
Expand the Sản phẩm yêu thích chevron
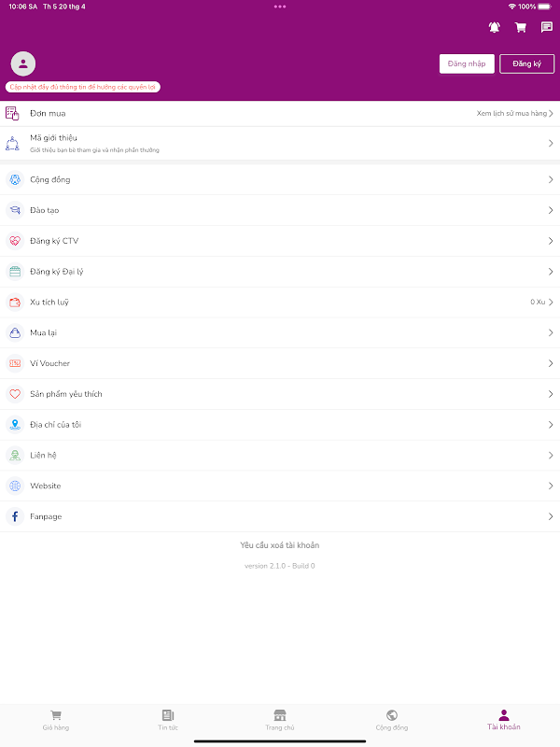coord(551,394)
